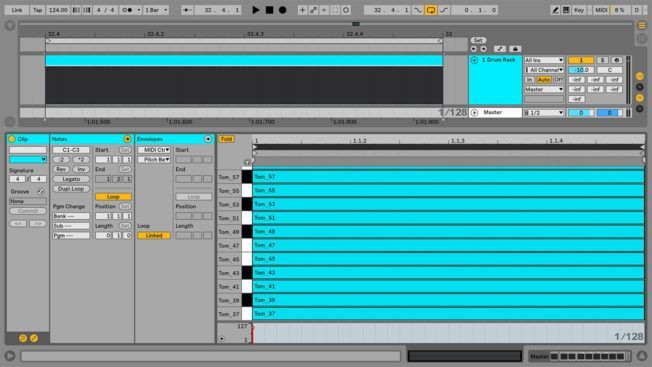The image size is (652, 367).
Task: Show the Master track play button
Action: click(x=474, y=113)
